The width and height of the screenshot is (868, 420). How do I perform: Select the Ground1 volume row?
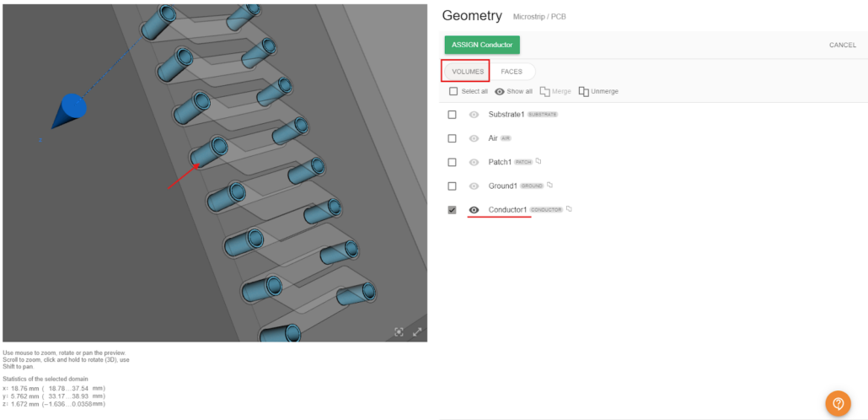coord(502,186)
